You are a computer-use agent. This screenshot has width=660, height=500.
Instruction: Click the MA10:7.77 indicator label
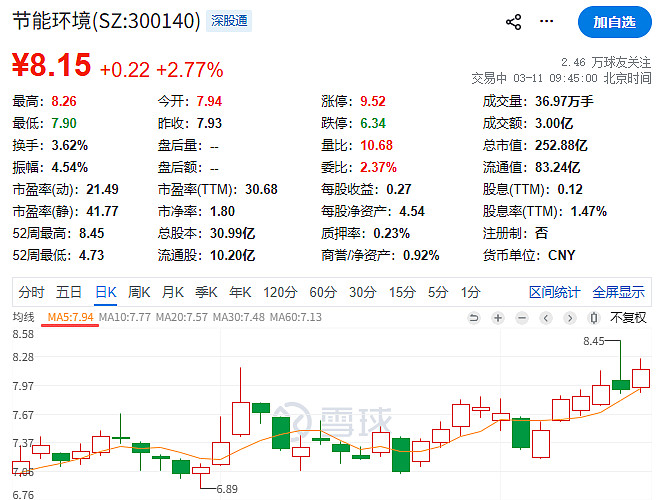[125, 317]
